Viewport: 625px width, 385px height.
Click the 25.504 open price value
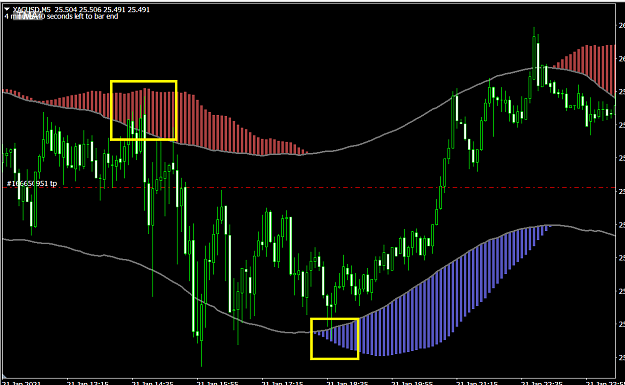click(x=65, y=10)
